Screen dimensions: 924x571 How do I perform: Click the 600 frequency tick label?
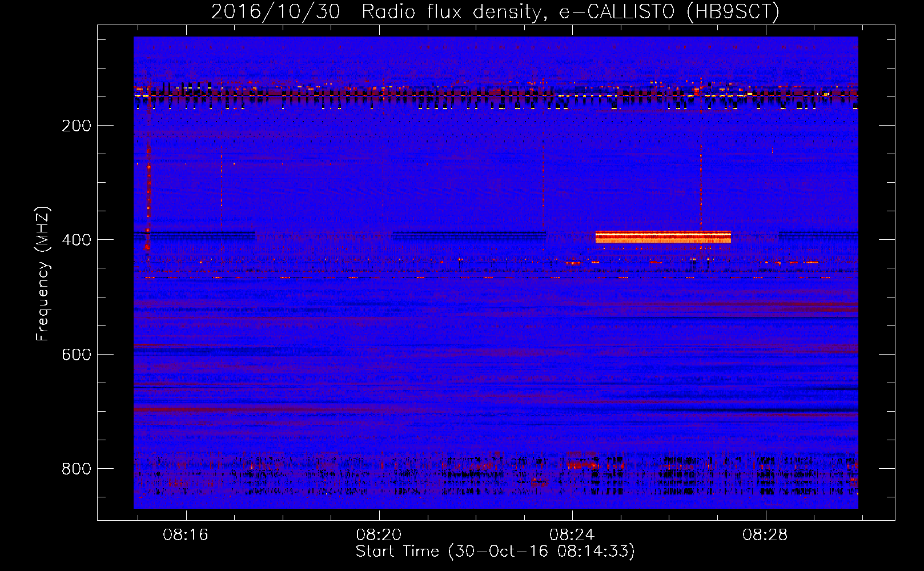[x=77, y=355]
